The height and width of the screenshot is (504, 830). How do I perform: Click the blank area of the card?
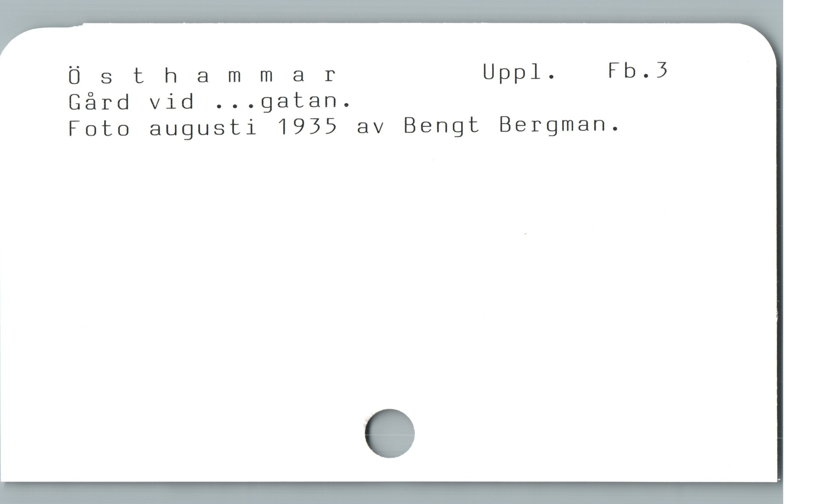pyautogui.click(x=382, y=278)
